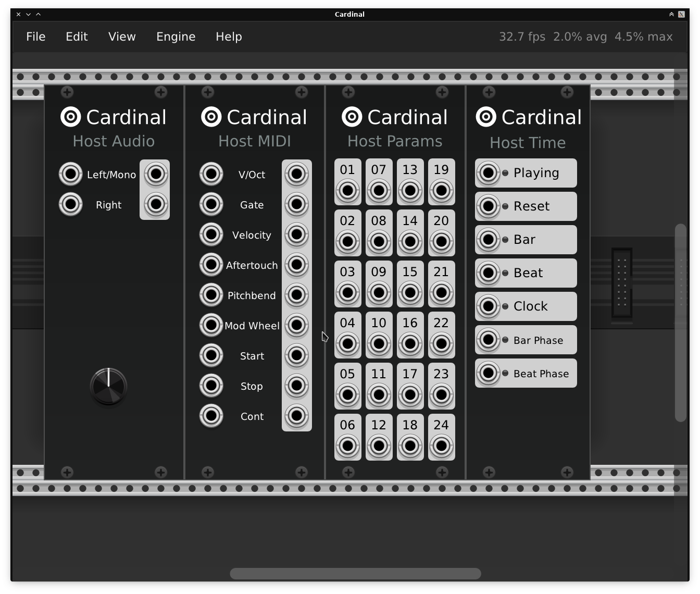Click the fps and CPU meter readout

pos(585,36)
